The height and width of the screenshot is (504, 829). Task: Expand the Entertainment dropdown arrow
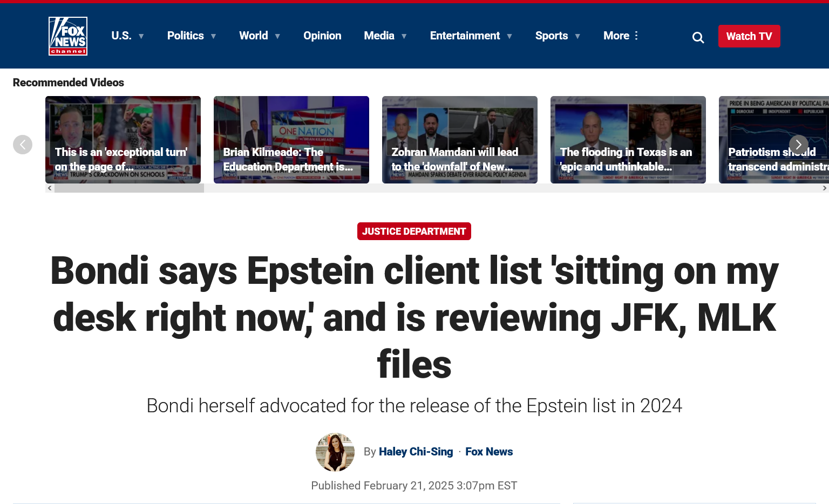pyautogui.click(x=509, y=36)
